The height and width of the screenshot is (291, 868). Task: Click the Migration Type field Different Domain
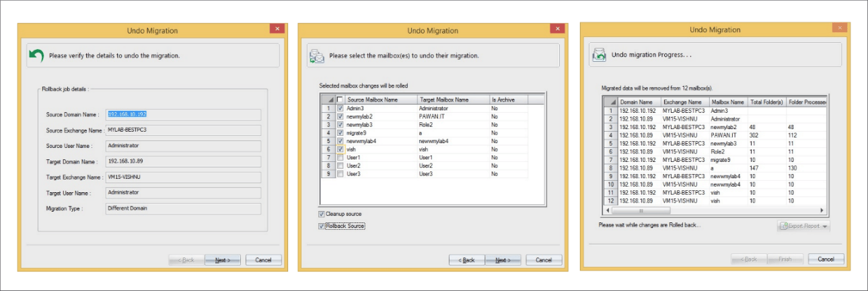[183, 208]
